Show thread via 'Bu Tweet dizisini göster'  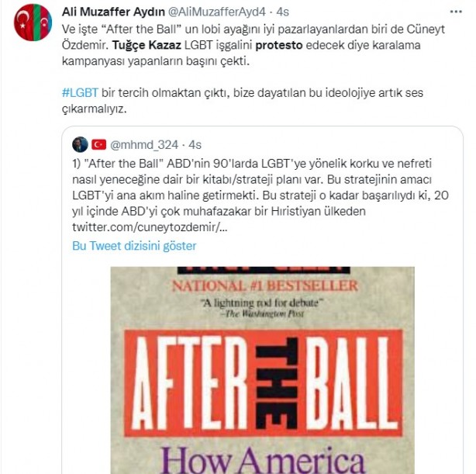pos(134,246)
